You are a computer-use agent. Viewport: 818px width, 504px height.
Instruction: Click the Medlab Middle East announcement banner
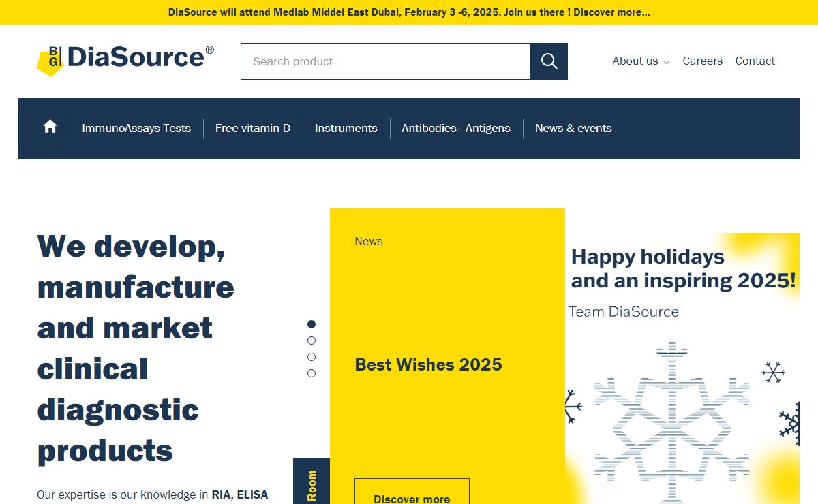pyautogui.click(x=409, y=12)
